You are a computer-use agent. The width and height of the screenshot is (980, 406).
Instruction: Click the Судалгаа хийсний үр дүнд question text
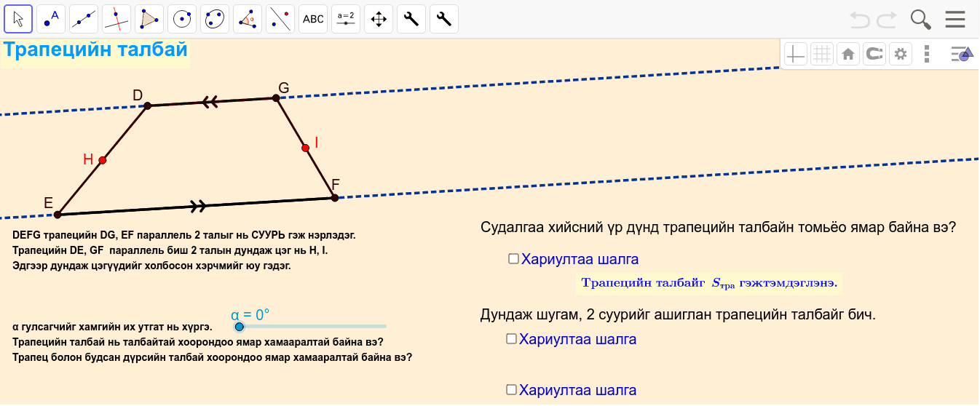[718, 228]
